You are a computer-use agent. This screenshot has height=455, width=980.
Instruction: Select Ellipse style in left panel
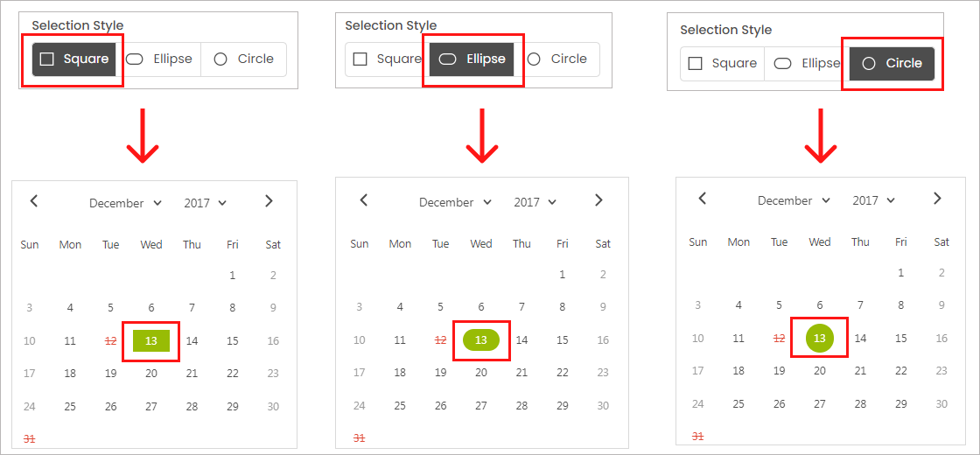tap(158, 59)
